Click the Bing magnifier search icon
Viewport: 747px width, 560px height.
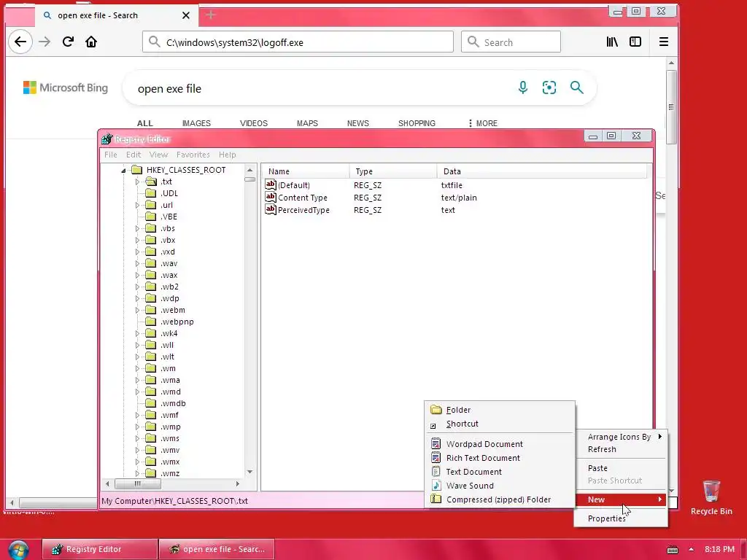(576, 87)
